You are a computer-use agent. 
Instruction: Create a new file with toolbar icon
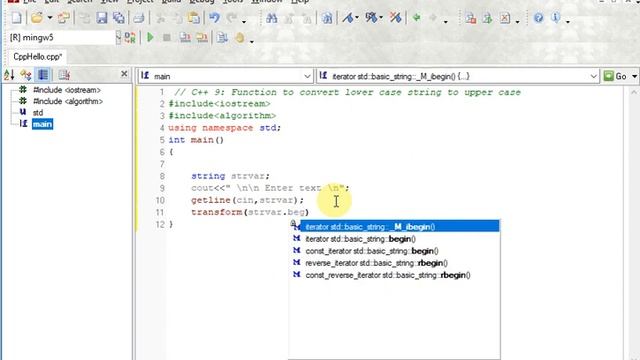pyautogui.click(x=16, y=18)
